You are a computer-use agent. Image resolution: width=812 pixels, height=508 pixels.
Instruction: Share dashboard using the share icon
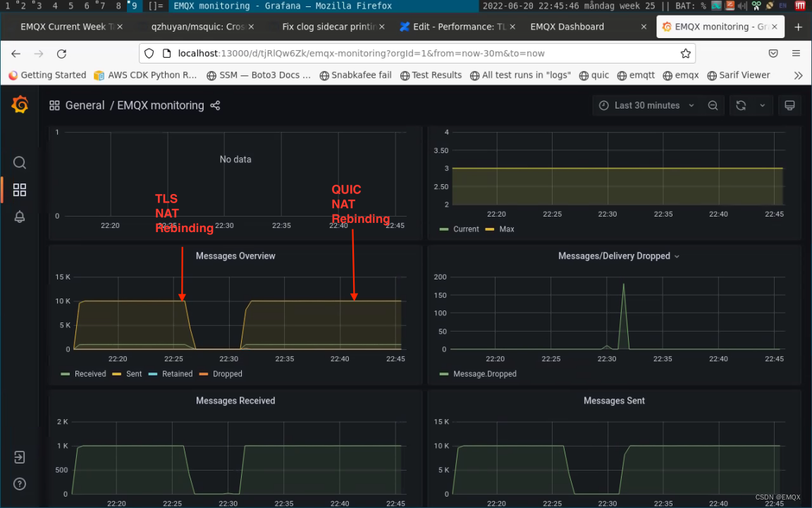click(x=215, y=106)
